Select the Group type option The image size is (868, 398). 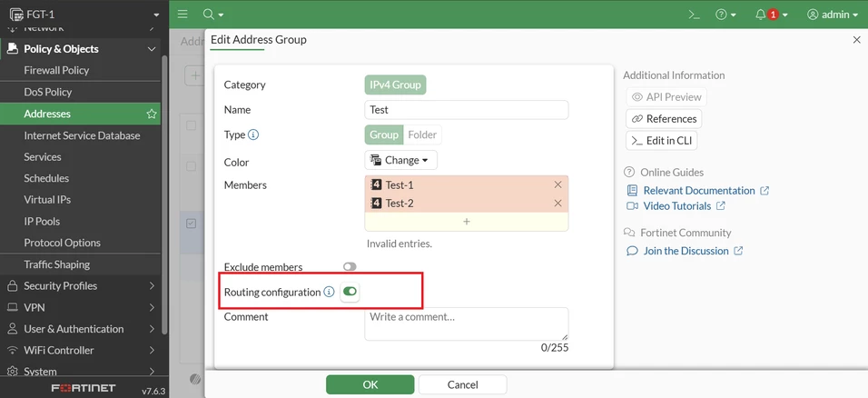tap(384, 134)
